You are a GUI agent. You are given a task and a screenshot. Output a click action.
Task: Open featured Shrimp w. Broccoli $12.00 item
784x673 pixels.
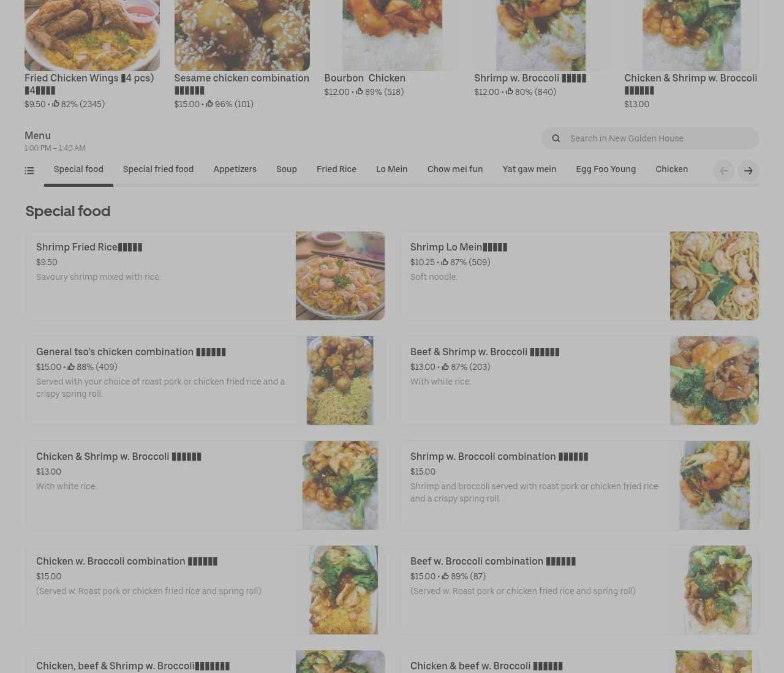(530, 78)
